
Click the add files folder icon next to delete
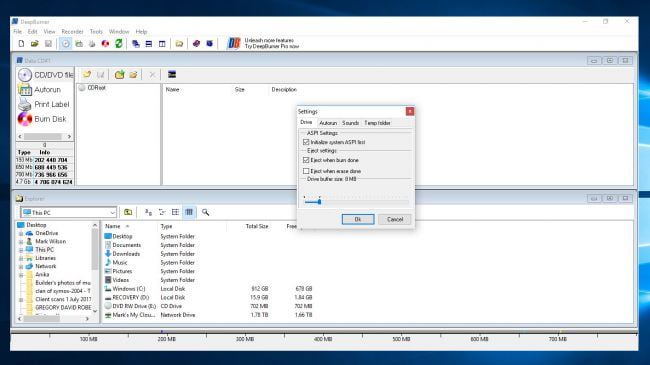coord(133,75)
